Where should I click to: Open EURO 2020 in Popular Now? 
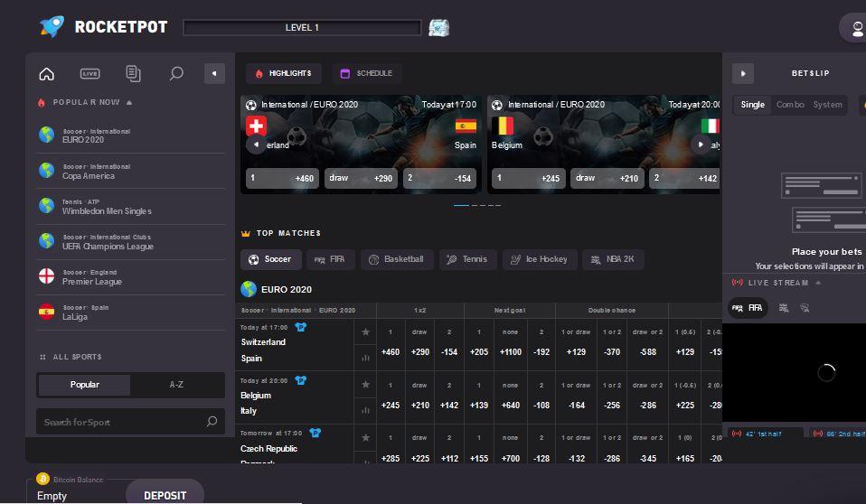tap(131, 135)
